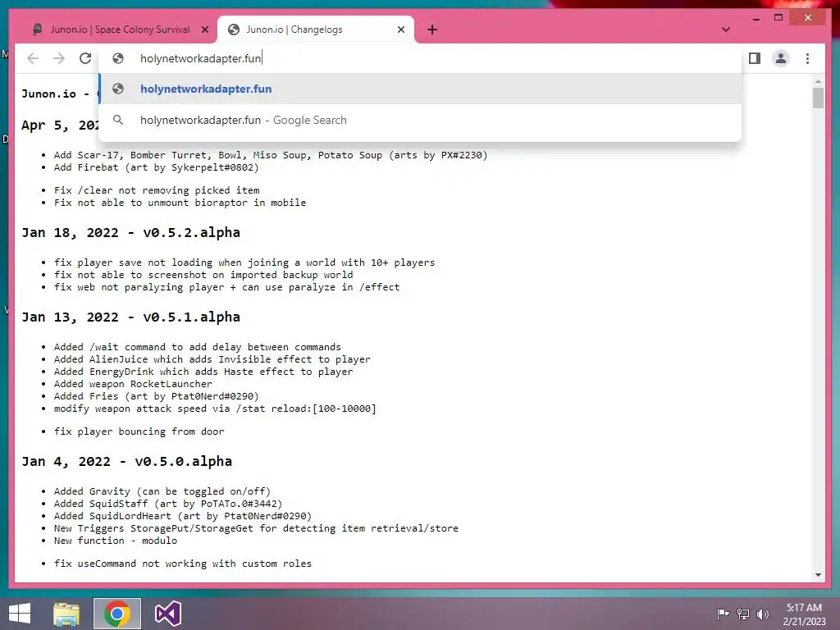Open the tab search chevron dropdown
This screenshot has width=840, height=630.
pyautogui.click(x=726, y=30)
